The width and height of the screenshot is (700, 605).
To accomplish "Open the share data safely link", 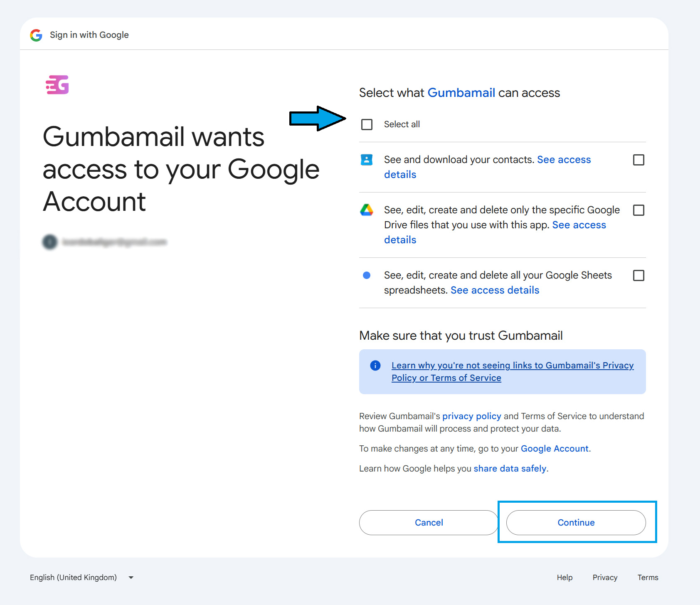I will [510, 469].
